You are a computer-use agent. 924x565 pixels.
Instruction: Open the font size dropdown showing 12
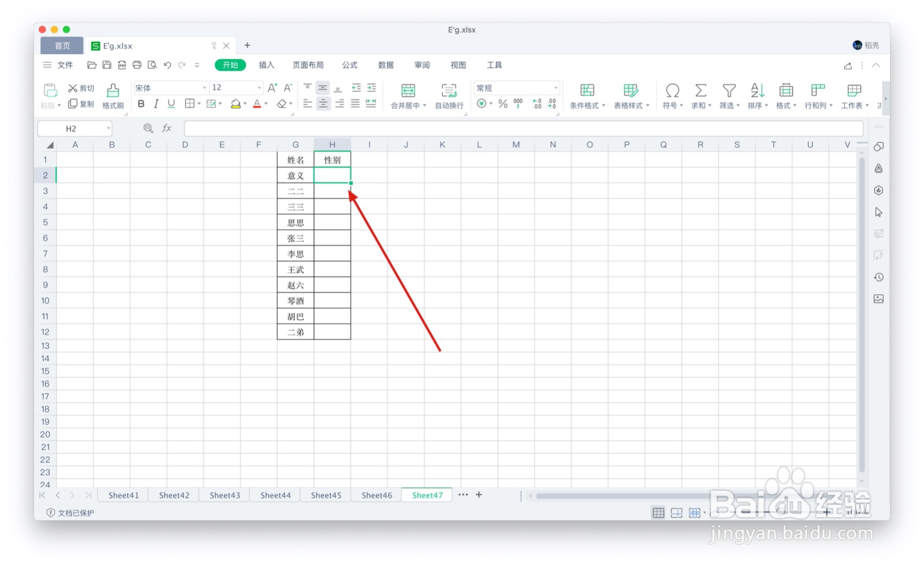tap(236, 88)
